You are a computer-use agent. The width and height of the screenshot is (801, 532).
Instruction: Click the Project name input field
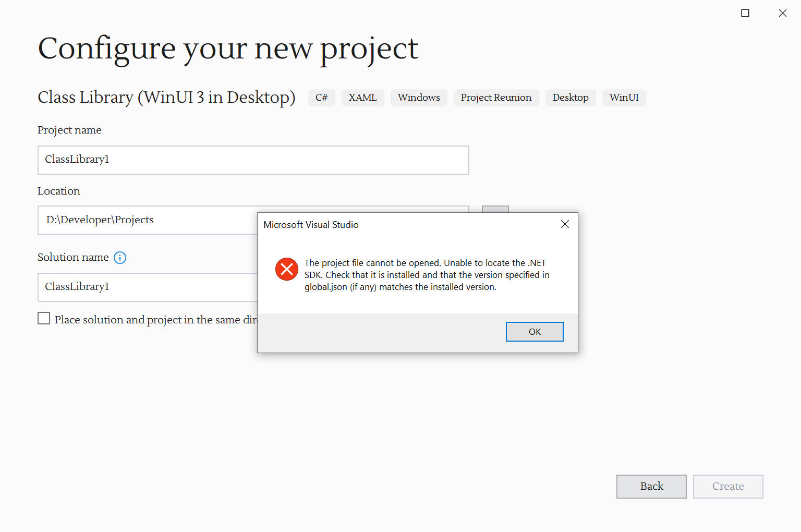tap(253, 160)
